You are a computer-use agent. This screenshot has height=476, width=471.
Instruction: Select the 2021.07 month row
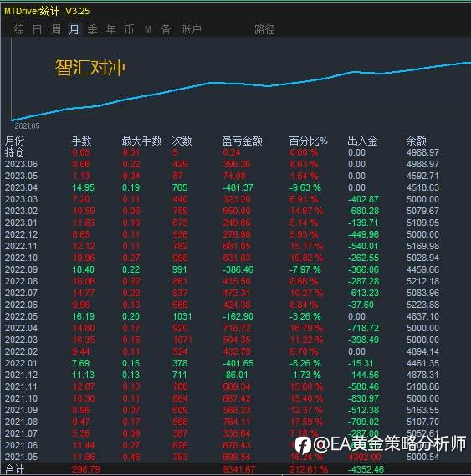pyautogui.click(x=222, y=433)
